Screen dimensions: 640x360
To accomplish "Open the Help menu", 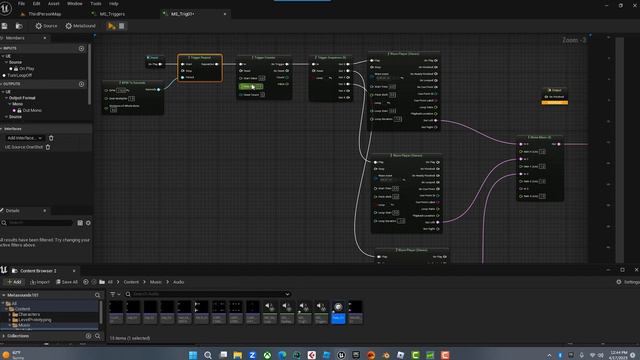I will coord(114,4).
